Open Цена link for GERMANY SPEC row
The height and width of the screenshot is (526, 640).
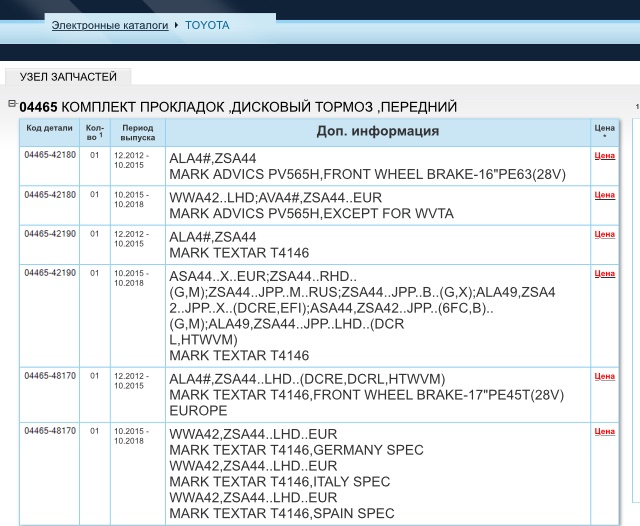click(604, 431)
